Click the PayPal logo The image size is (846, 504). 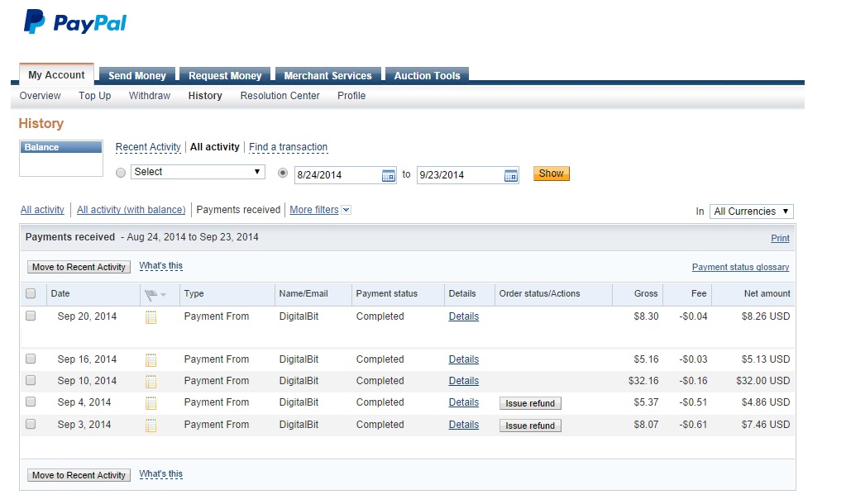[x=75, y=22]
